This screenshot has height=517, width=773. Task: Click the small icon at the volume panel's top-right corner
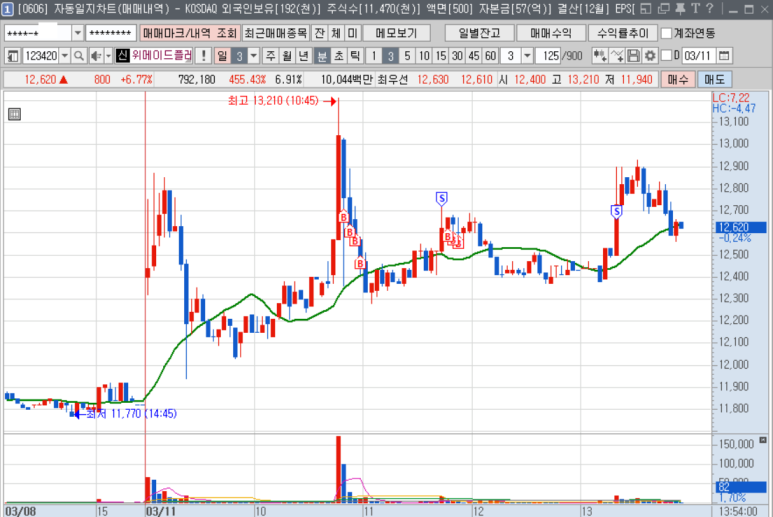tap(763, 440)
